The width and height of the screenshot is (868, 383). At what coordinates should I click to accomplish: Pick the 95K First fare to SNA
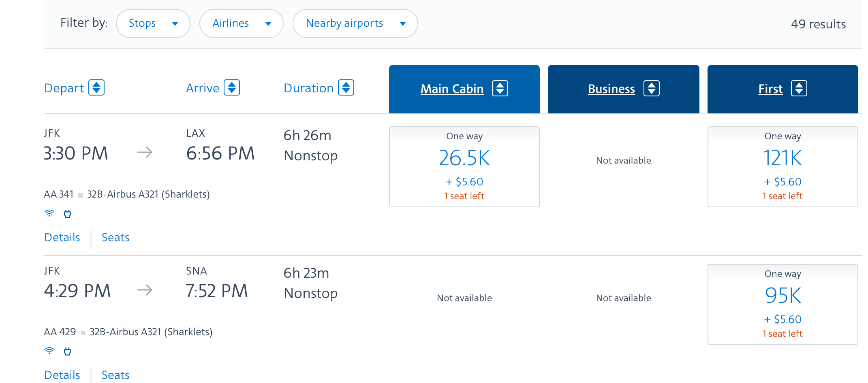782,304
